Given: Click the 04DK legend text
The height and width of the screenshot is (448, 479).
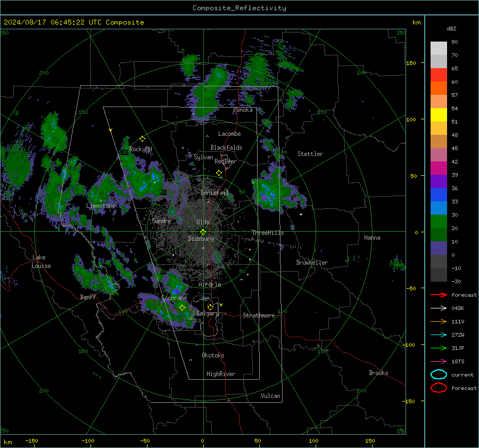Looking at the screenshot, I should [458, 308].
